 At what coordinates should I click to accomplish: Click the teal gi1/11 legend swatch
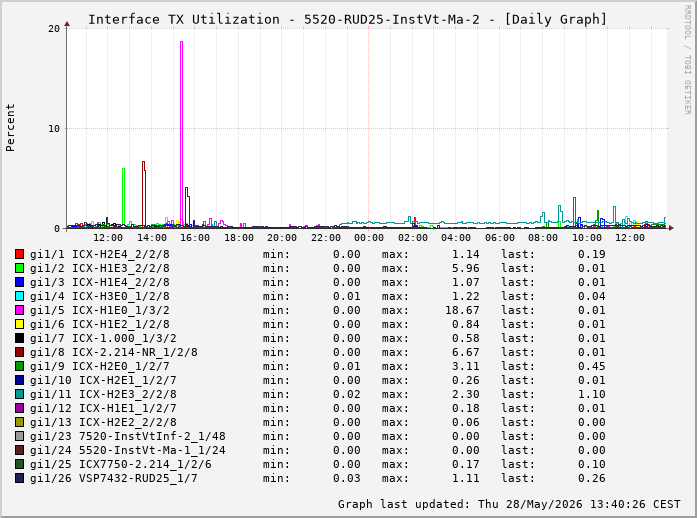19,394
